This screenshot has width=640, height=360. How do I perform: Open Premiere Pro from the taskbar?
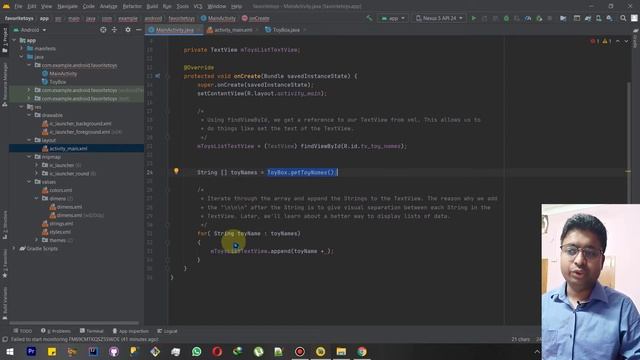point(31,351)
